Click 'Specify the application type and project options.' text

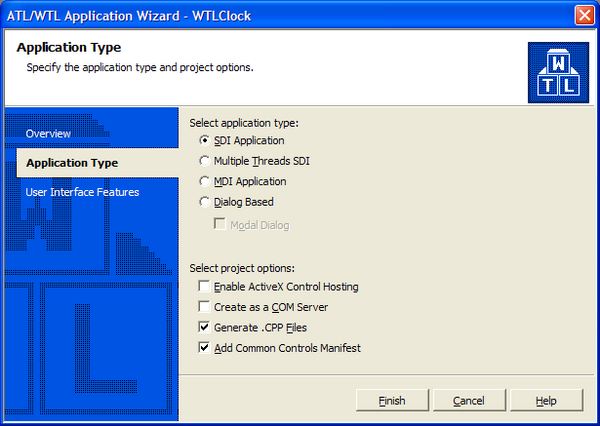tap(140, 67)
